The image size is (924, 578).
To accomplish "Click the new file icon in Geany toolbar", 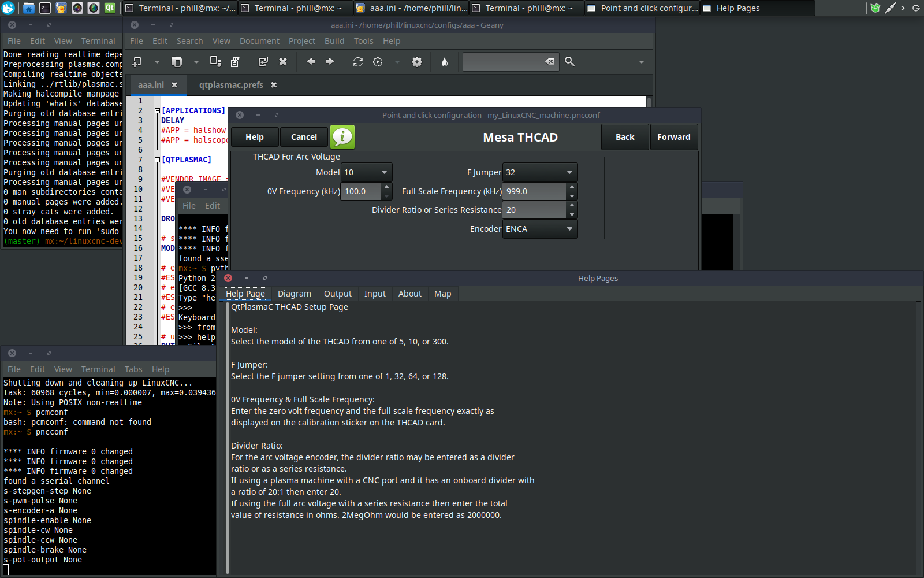I will tap(137, 62).
